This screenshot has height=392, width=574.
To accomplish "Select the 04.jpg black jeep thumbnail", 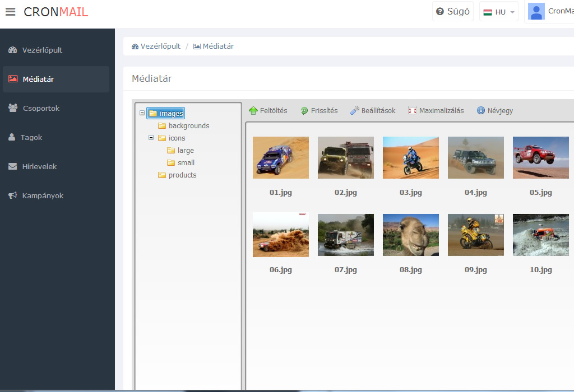I will [x=476, y=157].
